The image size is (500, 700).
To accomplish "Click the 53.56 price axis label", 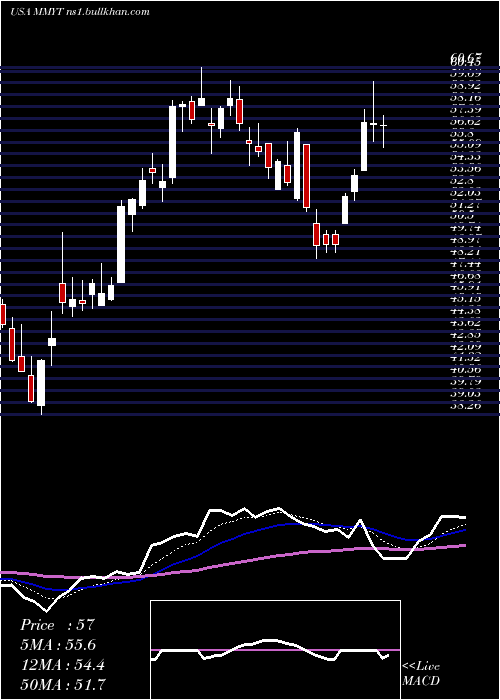I will click(x=466, y=169).
